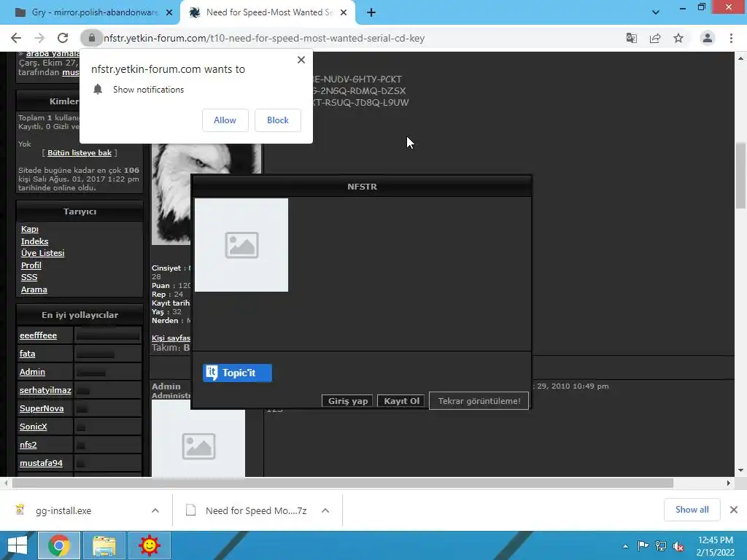Open fata user profile
Image resolution: width=747 pixels, height=560 pixels.
point(27,354)
